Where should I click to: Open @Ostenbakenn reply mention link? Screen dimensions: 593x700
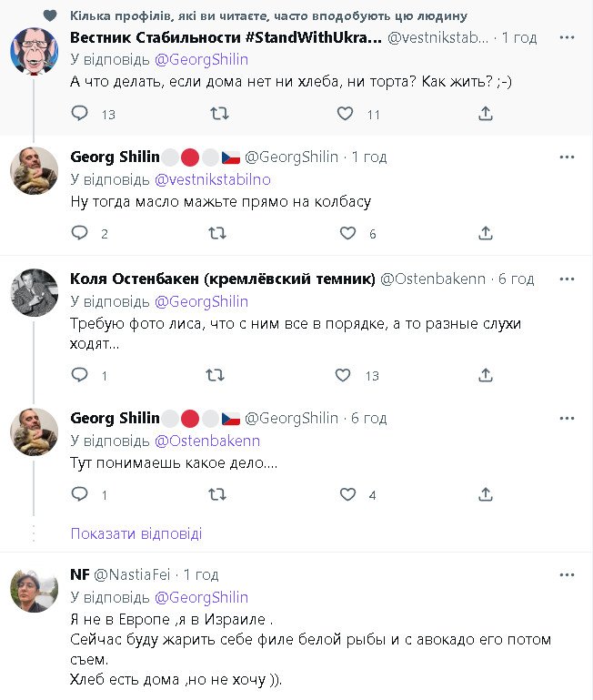[x=207, y=441]
